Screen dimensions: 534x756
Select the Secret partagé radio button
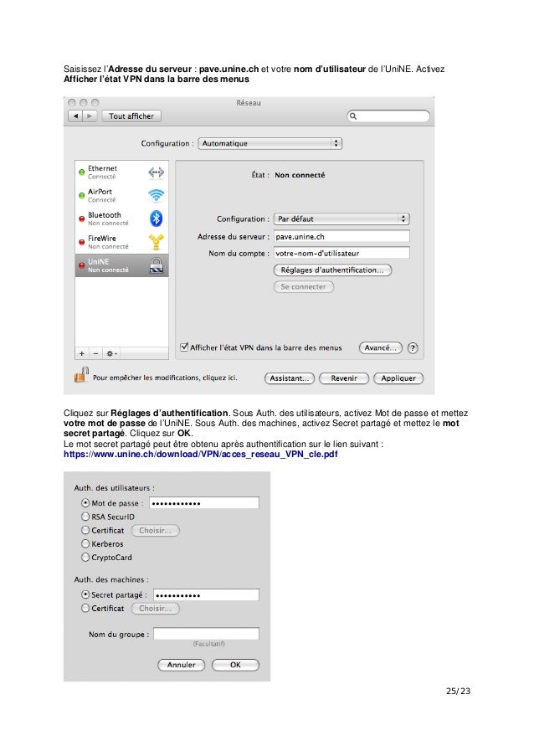tap(85, 594)
